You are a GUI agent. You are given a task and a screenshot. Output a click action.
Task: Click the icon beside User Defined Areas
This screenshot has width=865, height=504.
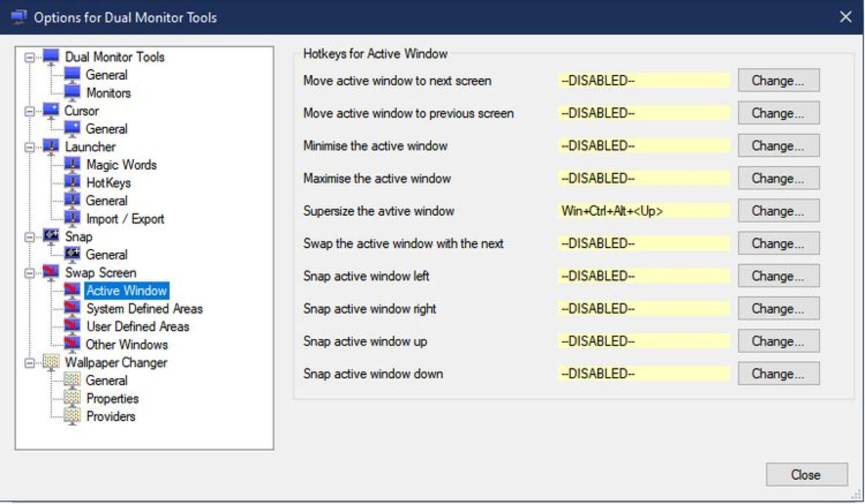[72, 327]
